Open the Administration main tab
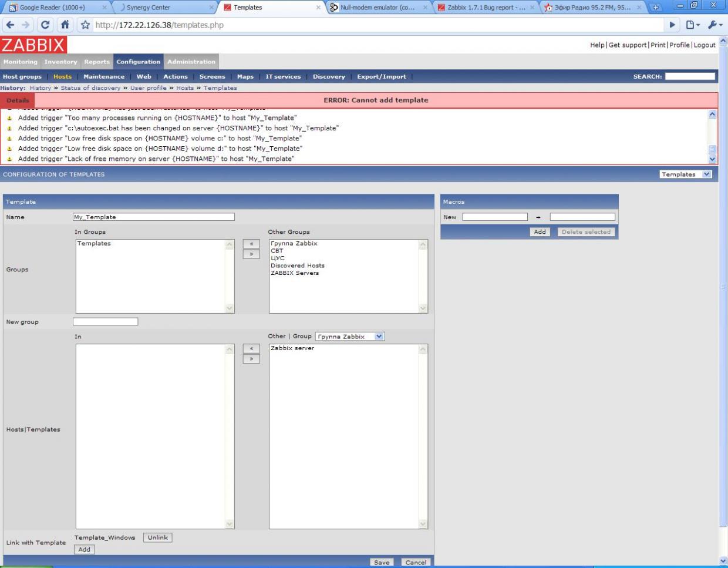 pos(191,62)
